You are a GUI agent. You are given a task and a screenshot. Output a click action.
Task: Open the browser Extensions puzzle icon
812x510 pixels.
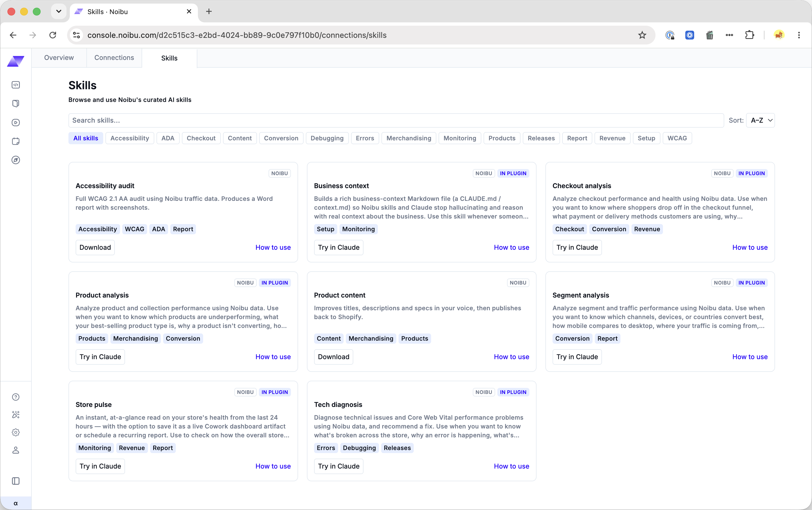[749, 35]
